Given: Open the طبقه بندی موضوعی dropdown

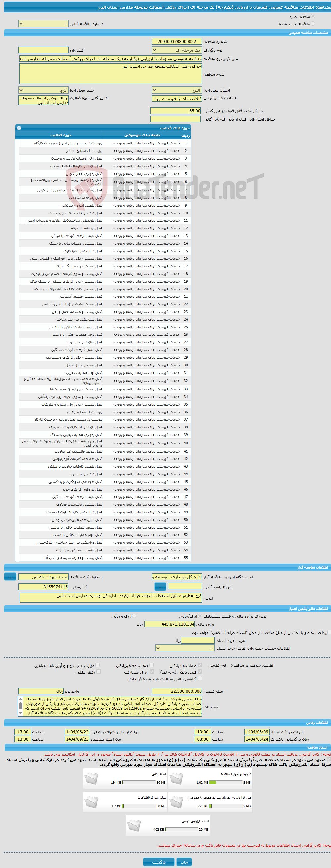Looking at the screenshot, I should (176, 99).
